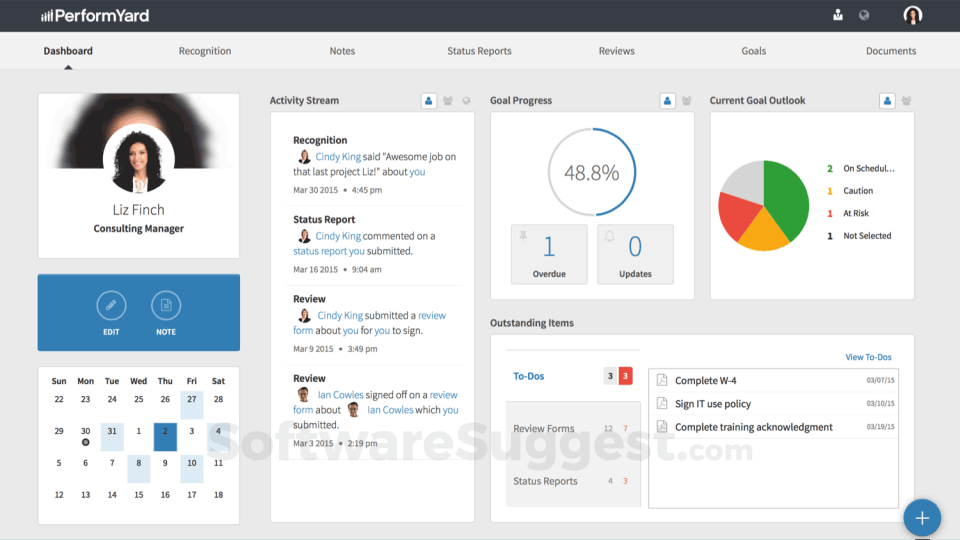Switch Current Goal Outlook to team view
The width and height of the screenshot is (960, 540).
point(906,101)
